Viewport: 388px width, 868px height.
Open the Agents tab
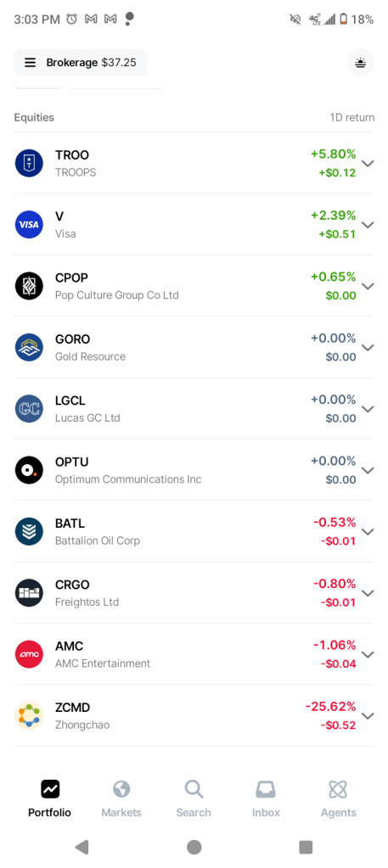[x=338, y=798]
